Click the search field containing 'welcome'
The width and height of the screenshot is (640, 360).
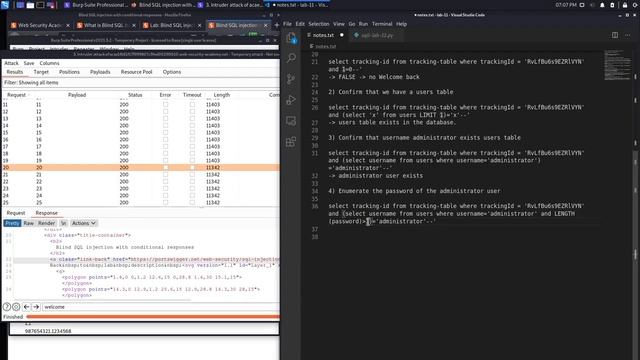click(x=160, y=307)
